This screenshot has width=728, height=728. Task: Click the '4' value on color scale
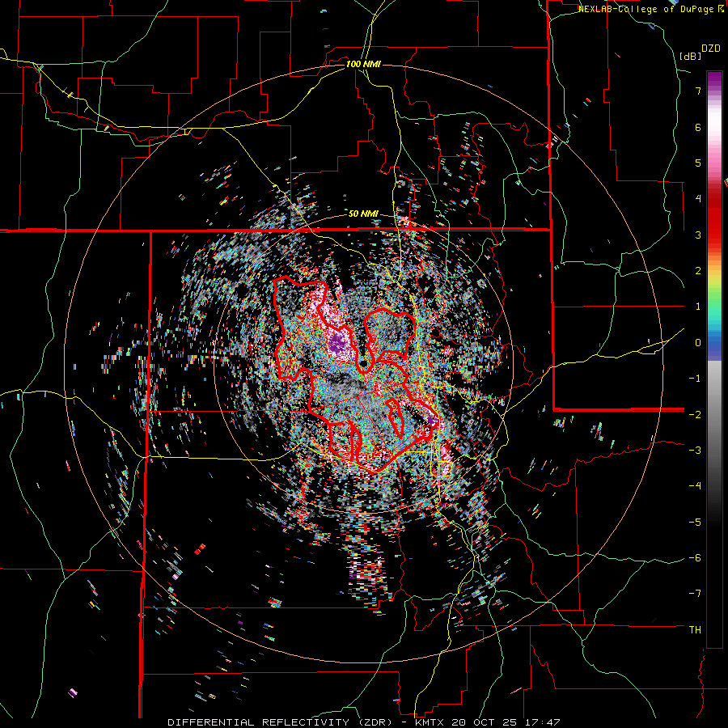(698, 199)
